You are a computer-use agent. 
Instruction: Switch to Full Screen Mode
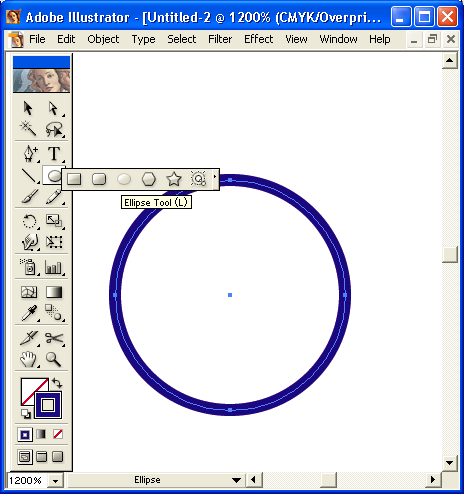coord(58,457)
